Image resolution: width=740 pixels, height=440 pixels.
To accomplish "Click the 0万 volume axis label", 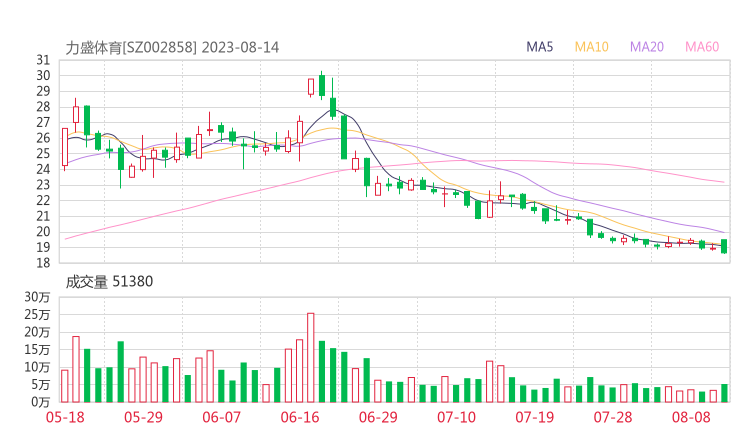I will click(40, 402).
